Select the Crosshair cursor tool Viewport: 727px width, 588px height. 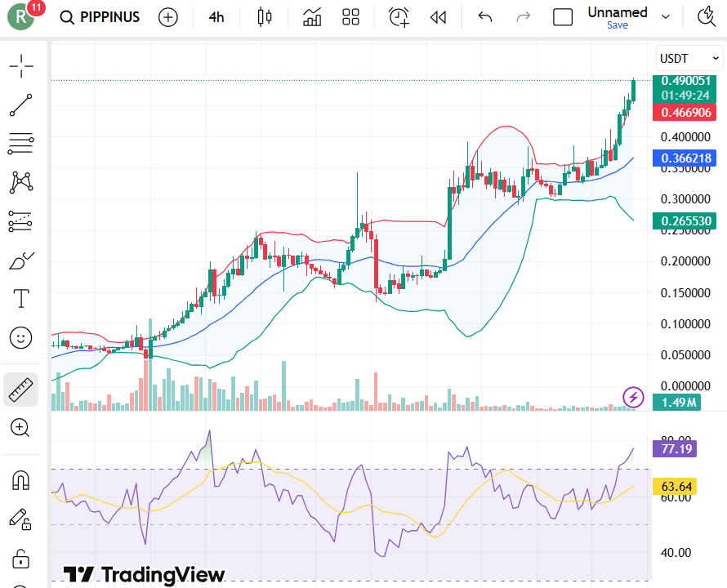point(20,66)
